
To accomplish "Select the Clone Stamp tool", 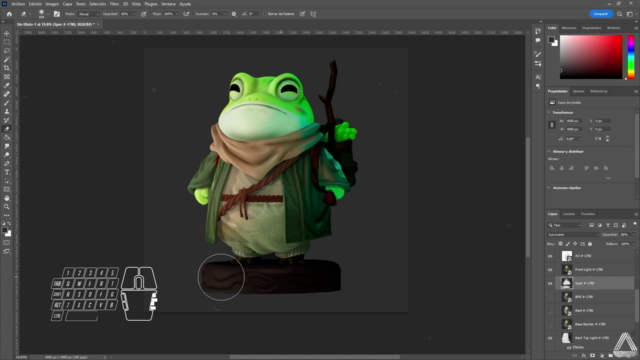I will point(7,111).
